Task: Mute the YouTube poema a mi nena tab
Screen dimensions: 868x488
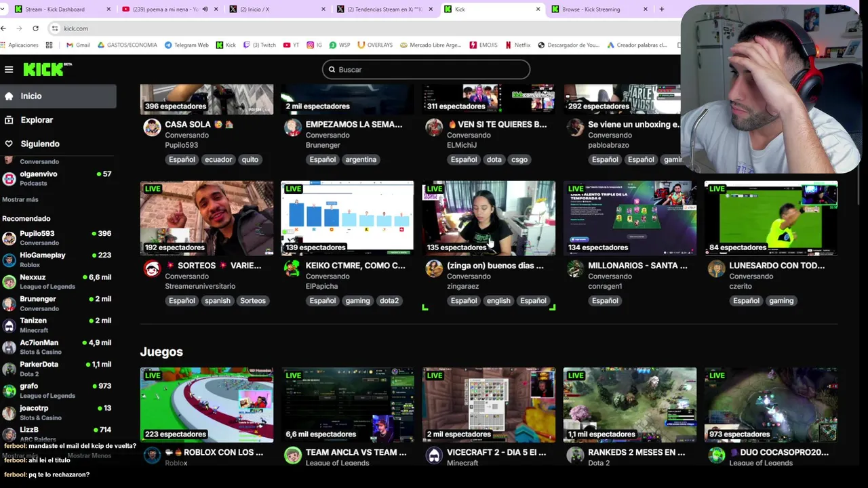Action: [x=205, y=9]
